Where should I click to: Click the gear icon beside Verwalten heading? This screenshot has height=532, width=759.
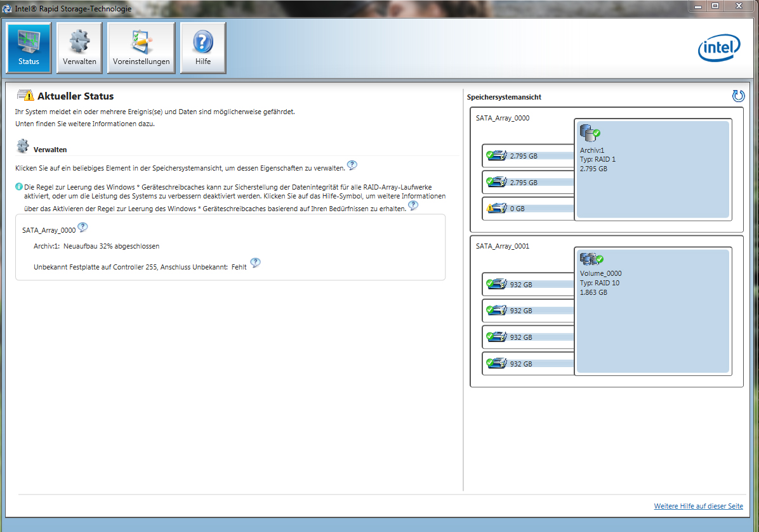[23, 146]
